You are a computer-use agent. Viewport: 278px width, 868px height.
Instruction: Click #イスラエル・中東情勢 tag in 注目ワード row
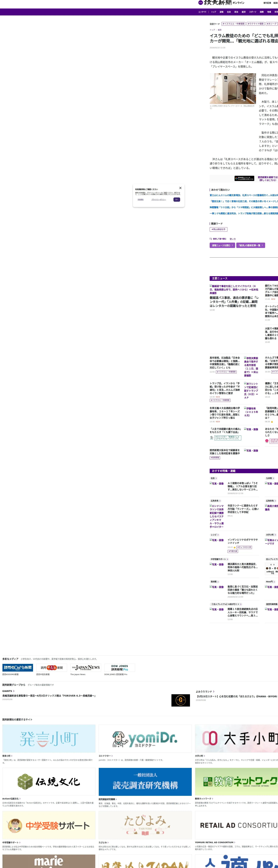click(233, 24)
